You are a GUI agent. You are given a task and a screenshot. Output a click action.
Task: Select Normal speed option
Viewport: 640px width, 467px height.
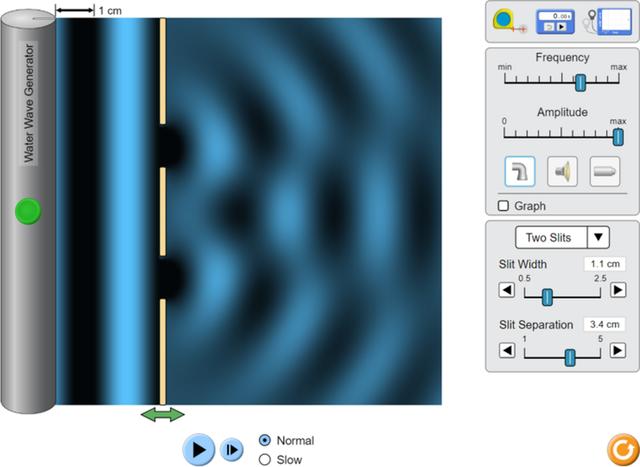pos(286,440)
